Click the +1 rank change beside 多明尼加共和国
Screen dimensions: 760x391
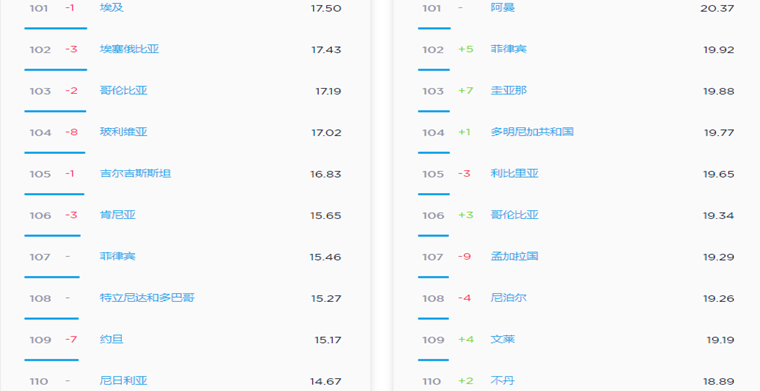[464, 132]
